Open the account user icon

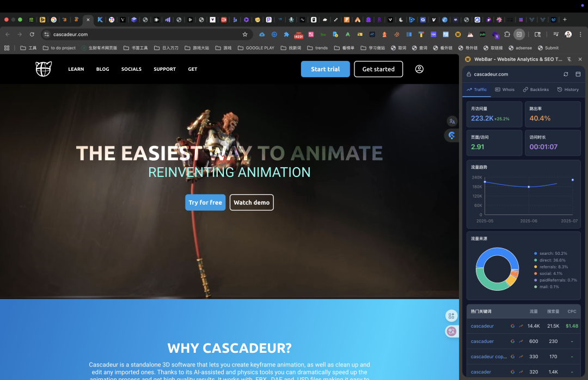[419, 69]
